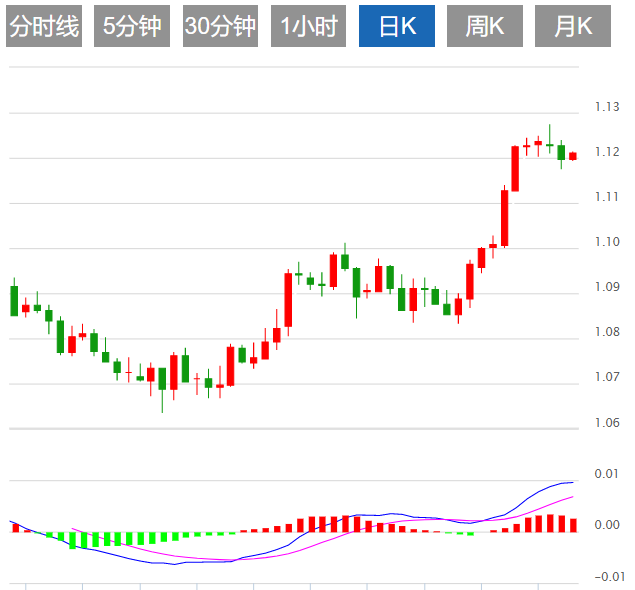
Task: Click the 1.11 price axis label
Action: [607, 197]
